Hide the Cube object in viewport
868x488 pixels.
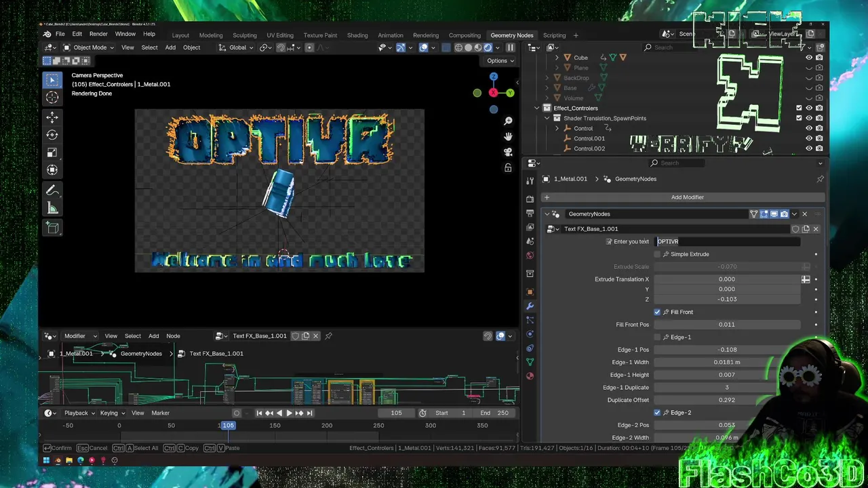(809, 58)
